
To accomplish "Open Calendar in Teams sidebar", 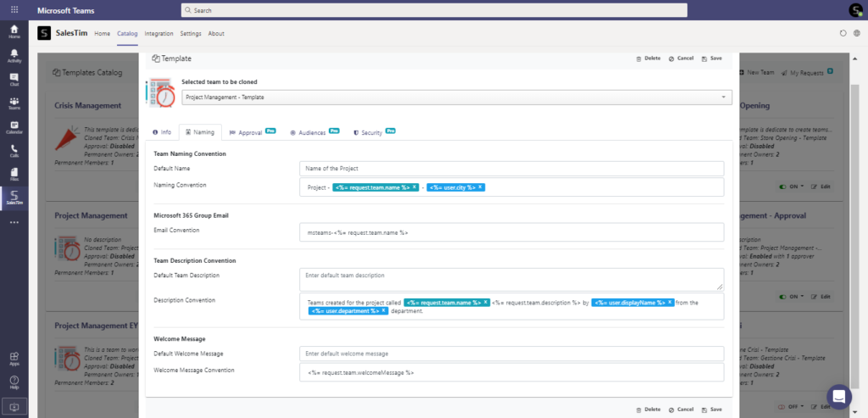I will pos(14,127).
